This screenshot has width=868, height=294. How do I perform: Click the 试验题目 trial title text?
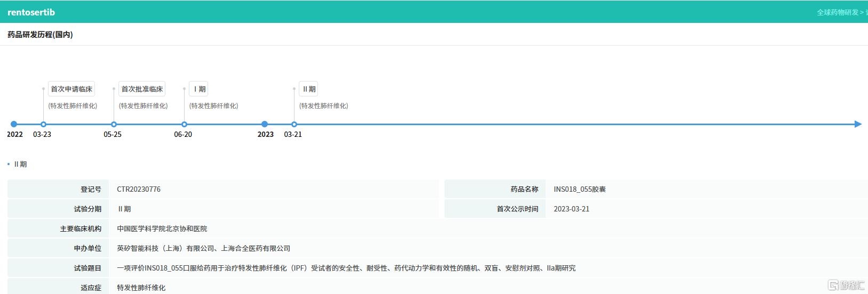tap(346, 268)
